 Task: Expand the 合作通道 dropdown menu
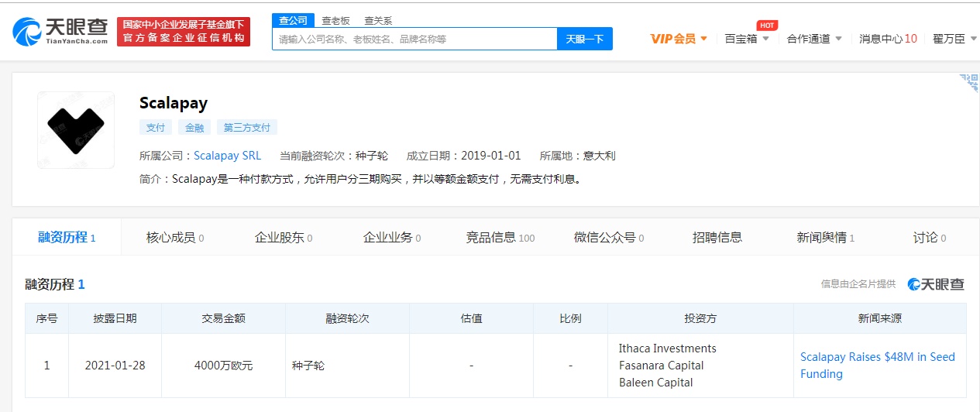(814, 38)
